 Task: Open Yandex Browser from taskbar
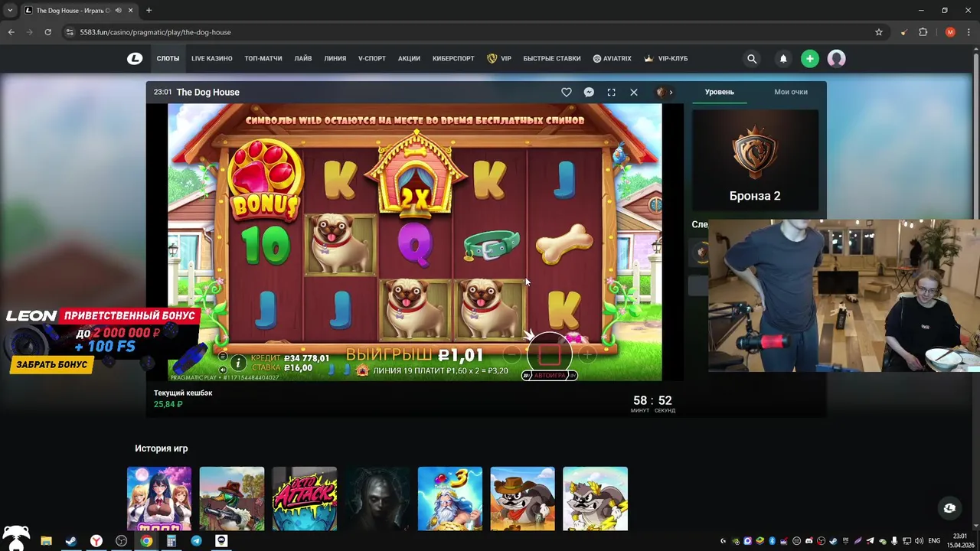pos(96,541)
